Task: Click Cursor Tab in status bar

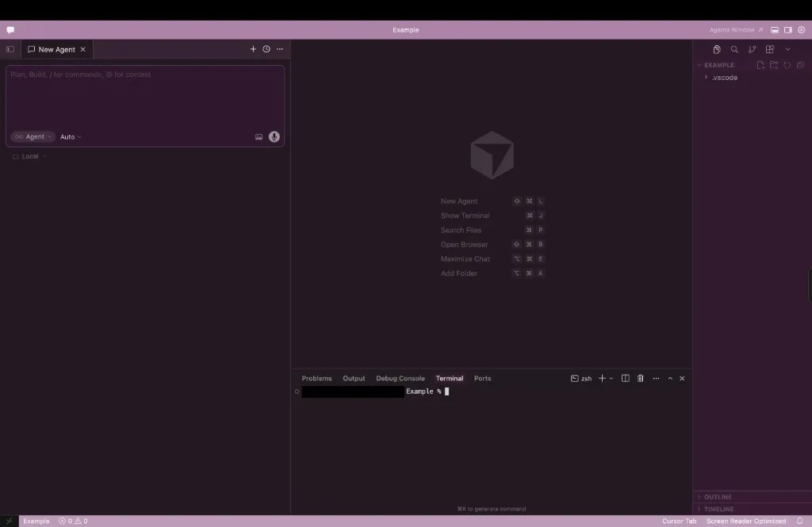Action: (679, 521)
